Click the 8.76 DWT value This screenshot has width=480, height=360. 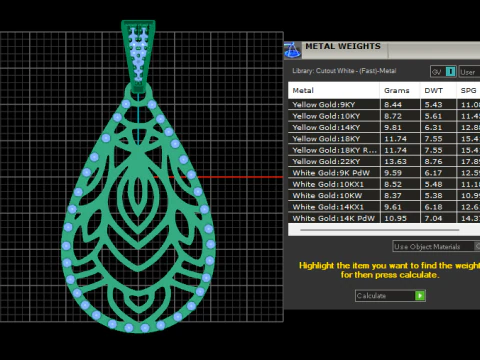coord(433,161)
